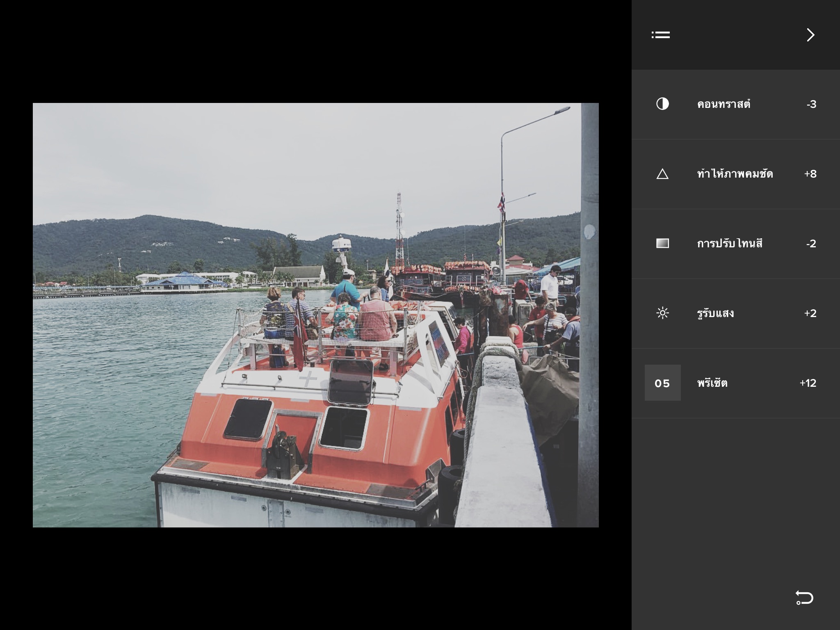Click the -3 contrast value

811,104
